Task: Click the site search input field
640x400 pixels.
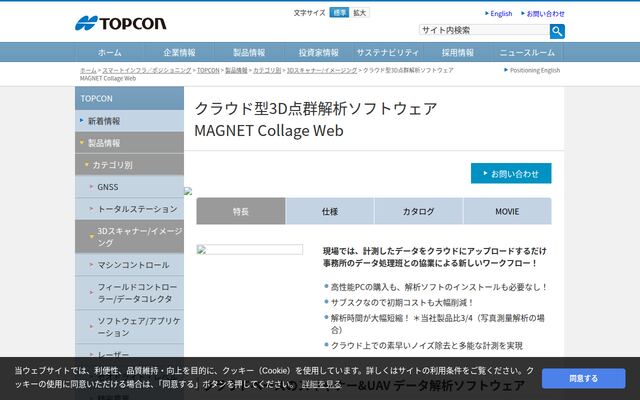Action: click(x=484, y=30)
